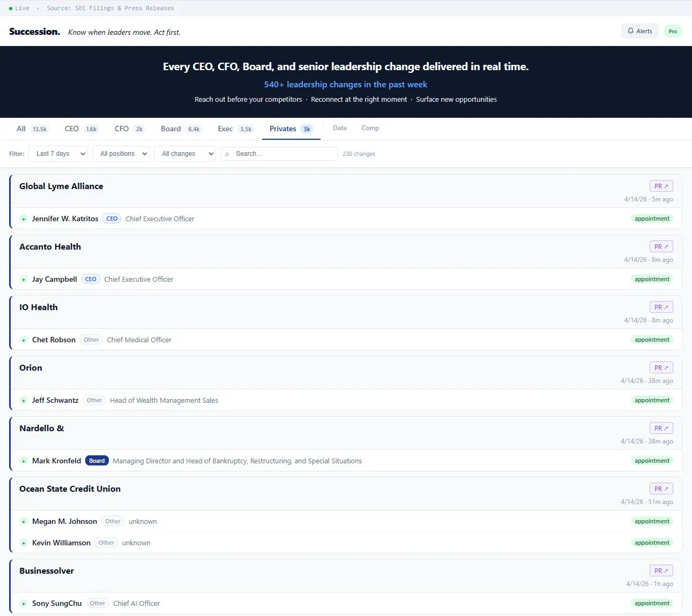Click the "230 changes" count text
Viewport: 692px width, 616px height.
359,154
